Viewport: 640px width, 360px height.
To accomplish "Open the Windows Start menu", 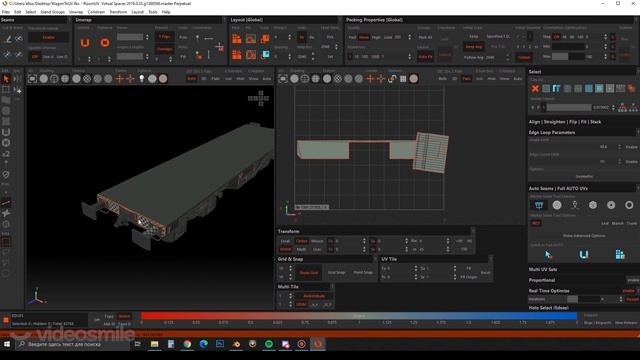I will [7, 344].
